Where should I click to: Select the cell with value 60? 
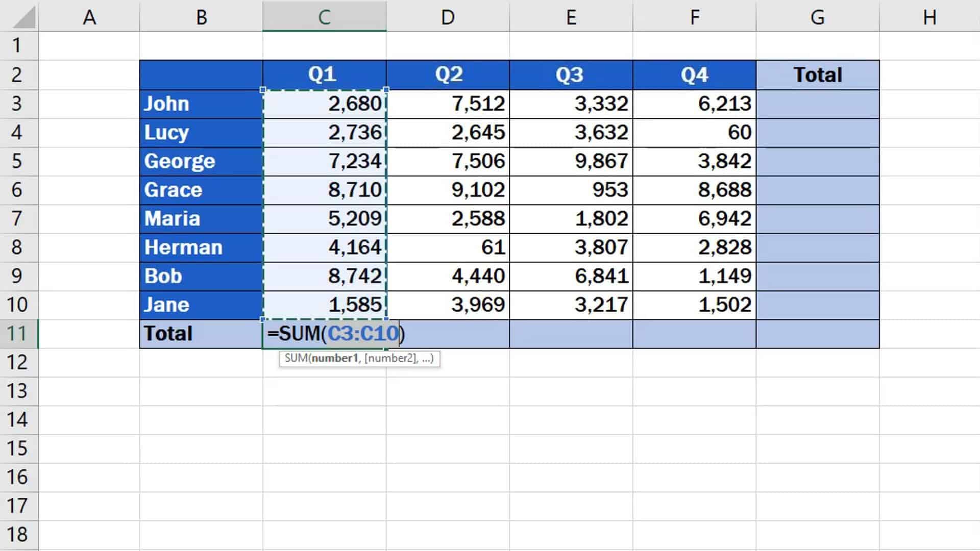694,132
